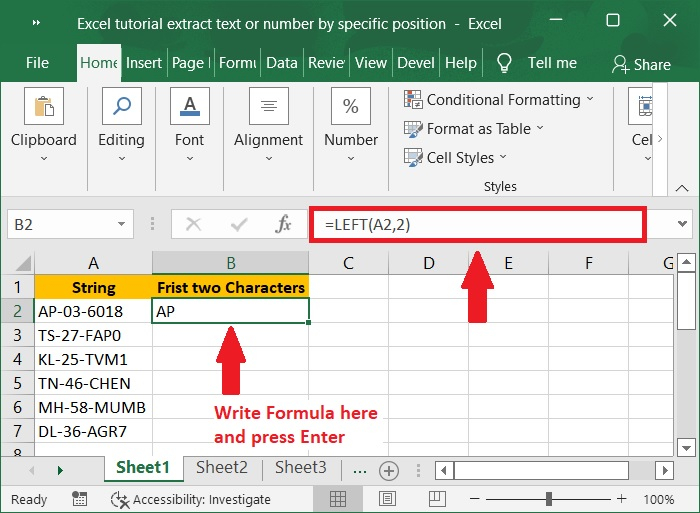Select row 5 header
The image size is (700, 513).
[x=17, y=383]
